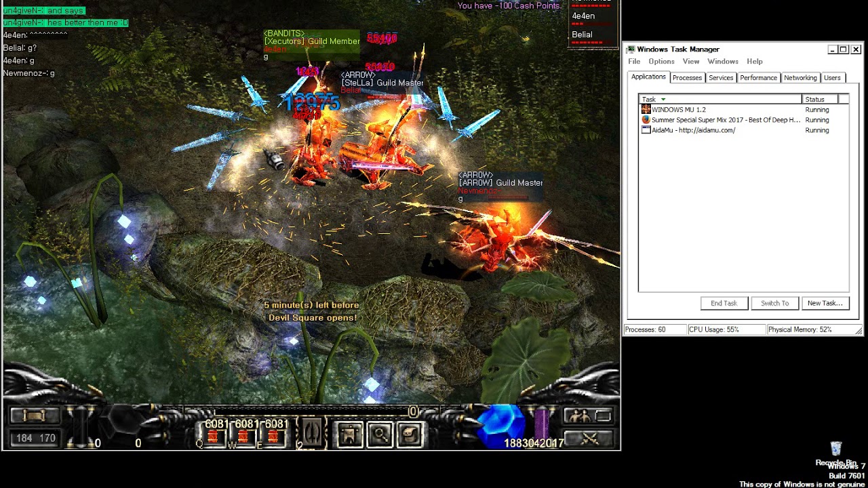This screenshot has width=868, height=488.
Task: Open the character window (armor icon) in game bar
Action: (x=350, y=434)
